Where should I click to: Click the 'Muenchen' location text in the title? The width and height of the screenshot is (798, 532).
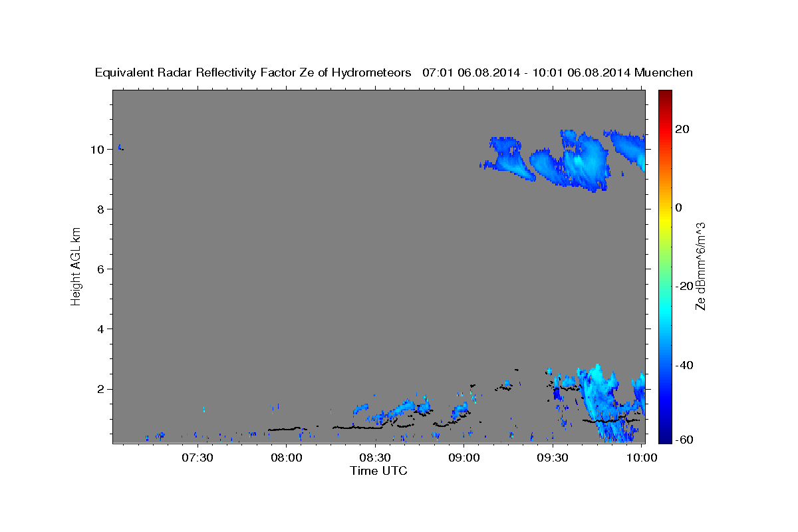click(664, 73)
